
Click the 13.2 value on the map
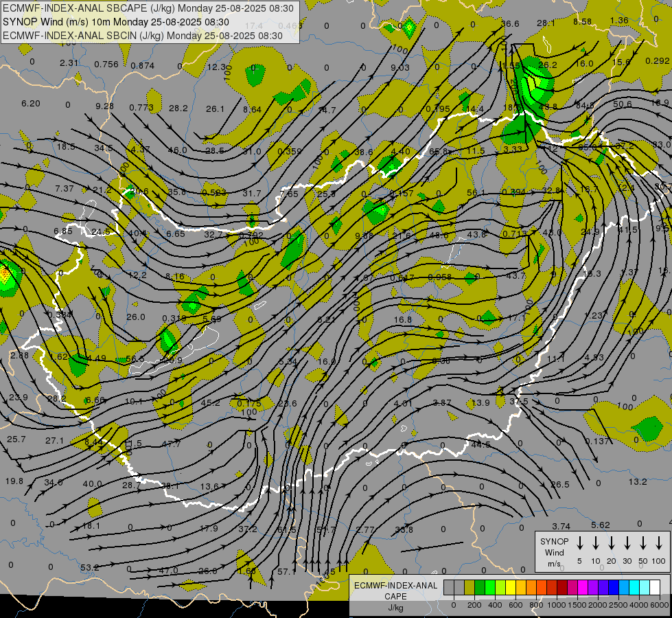tap(638, 482)
